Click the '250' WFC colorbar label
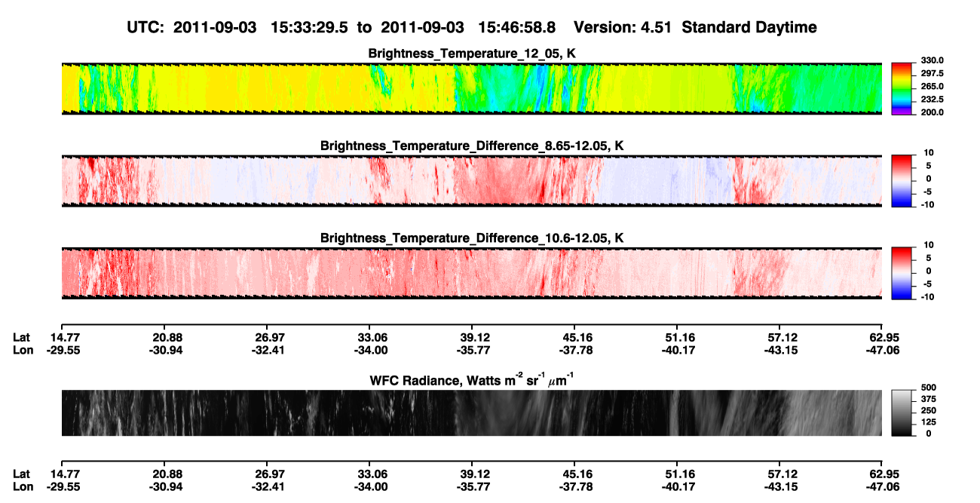This screenshot has width=980, height=503. tap(929, 410)
